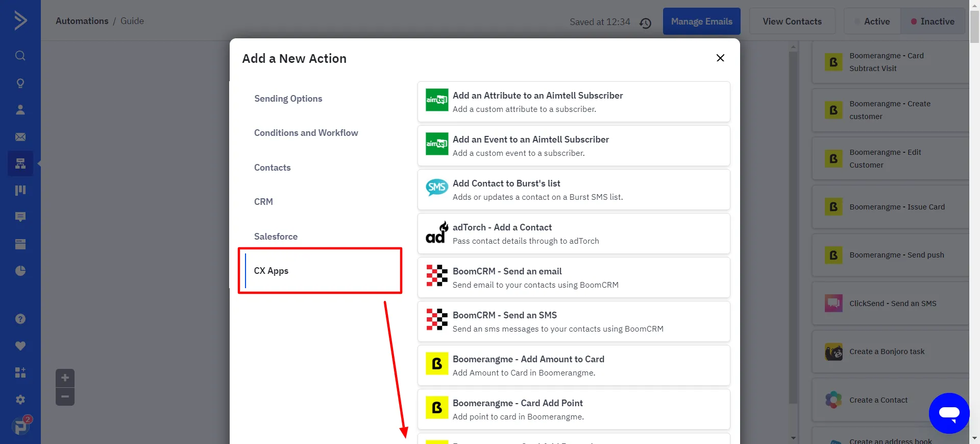Zoom out the automation canvas with minus
This screenshot has height=444, width=980.
coord(65,396)
